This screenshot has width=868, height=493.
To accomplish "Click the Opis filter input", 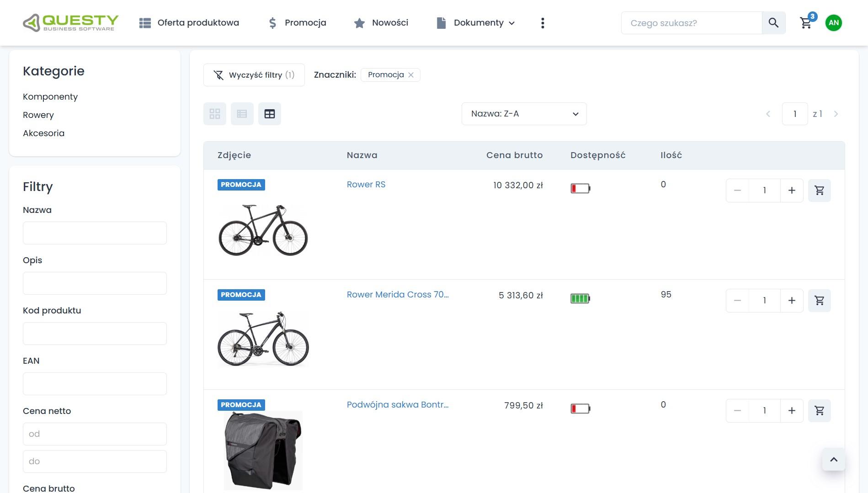I will 95,283.
